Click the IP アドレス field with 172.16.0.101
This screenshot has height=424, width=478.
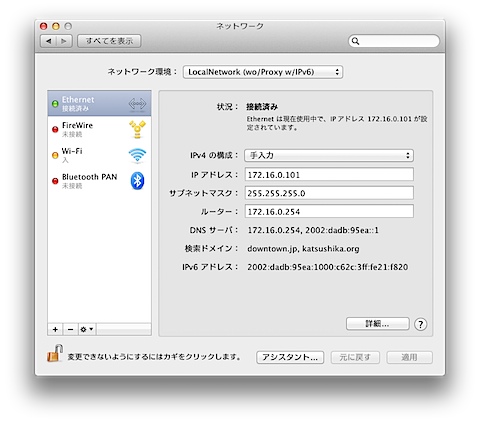click(329, 174)
